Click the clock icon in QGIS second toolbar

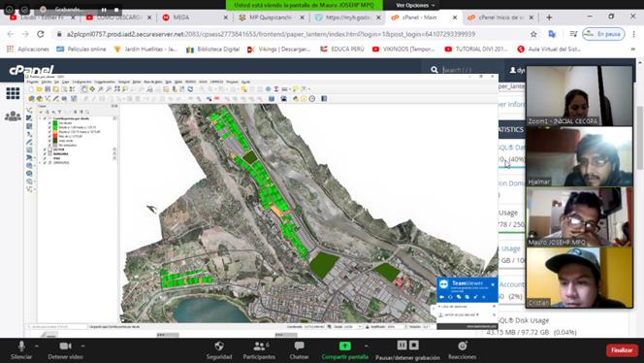pos(312,99)
